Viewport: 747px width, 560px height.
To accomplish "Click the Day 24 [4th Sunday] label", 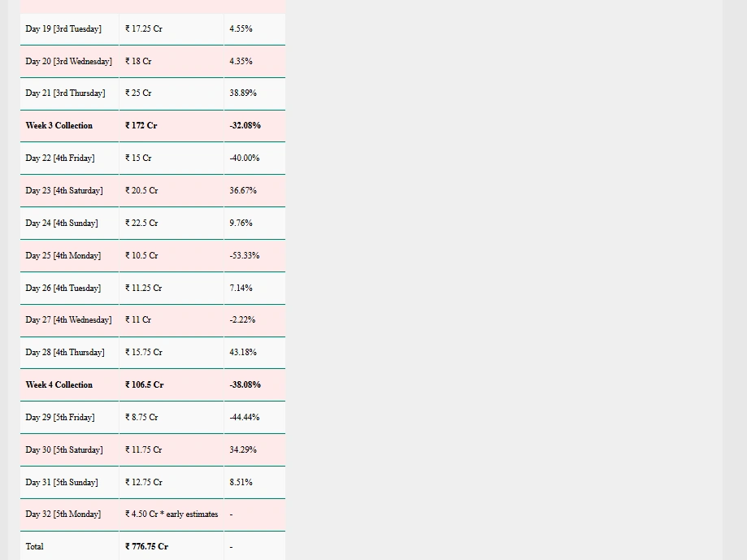I will pos(62,223).
